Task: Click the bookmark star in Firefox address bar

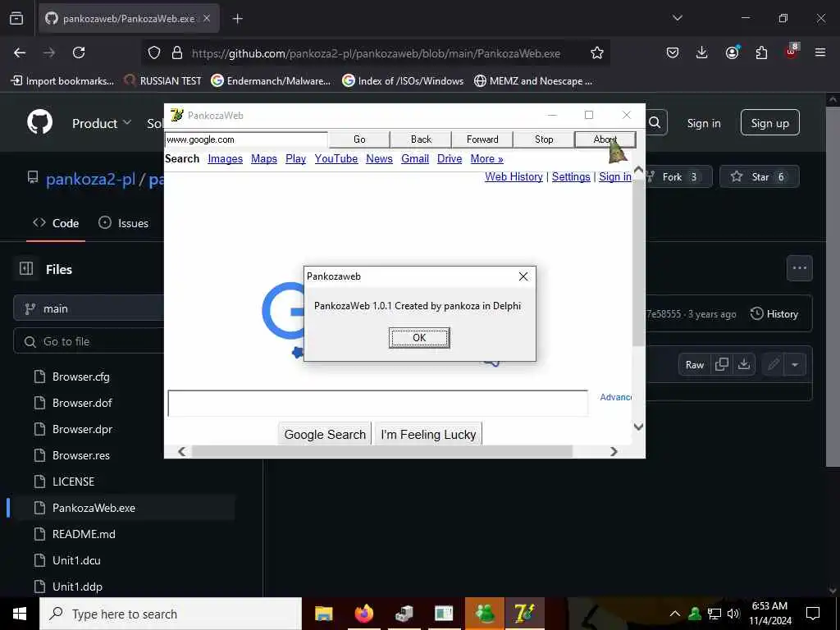Action: point(597,52)
